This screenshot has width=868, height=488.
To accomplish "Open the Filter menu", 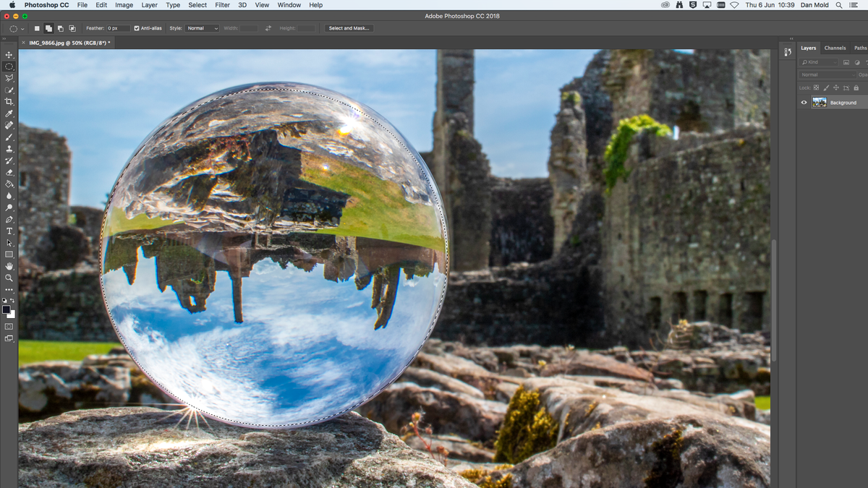I will (221, 5).
